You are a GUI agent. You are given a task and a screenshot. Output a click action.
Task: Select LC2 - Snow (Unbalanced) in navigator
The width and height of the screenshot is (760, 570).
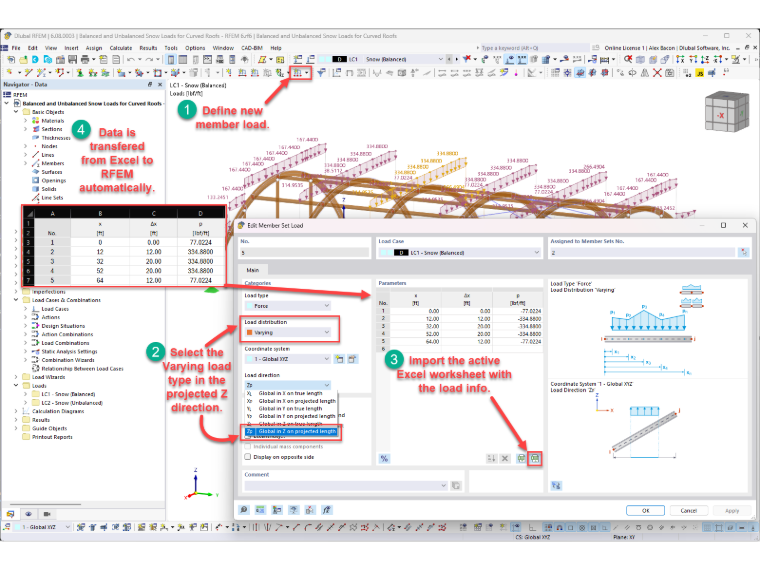[72, 403]
